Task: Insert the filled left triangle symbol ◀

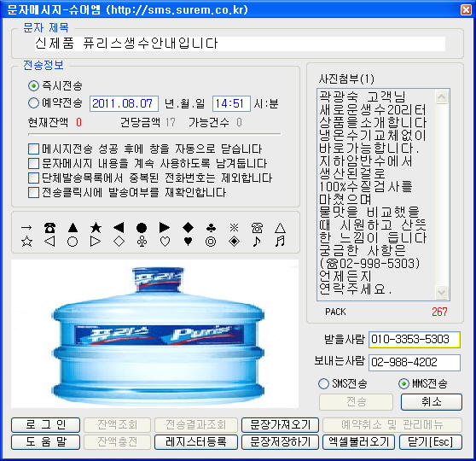Action: click(x=119, y=227)
